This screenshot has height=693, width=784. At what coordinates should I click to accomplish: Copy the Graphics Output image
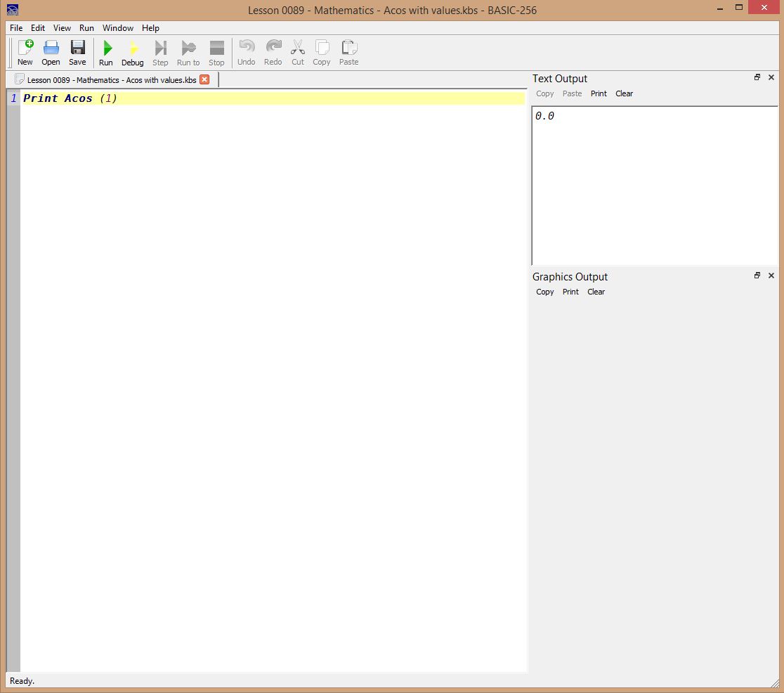coord(544,292)
